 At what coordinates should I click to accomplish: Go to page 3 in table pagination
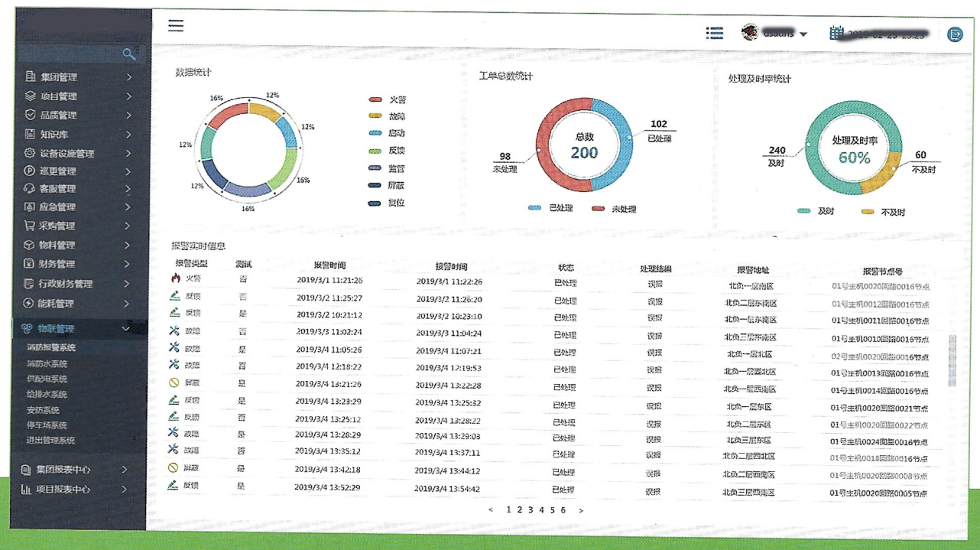530,509
